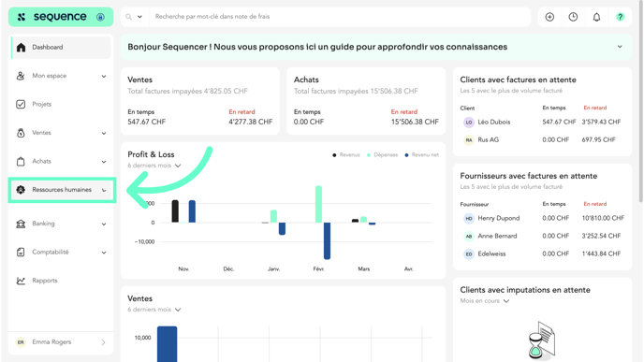This screenshot has height=362, width=644.
Task: Toggle the Revenus legend entry
Action: (345, 154)
